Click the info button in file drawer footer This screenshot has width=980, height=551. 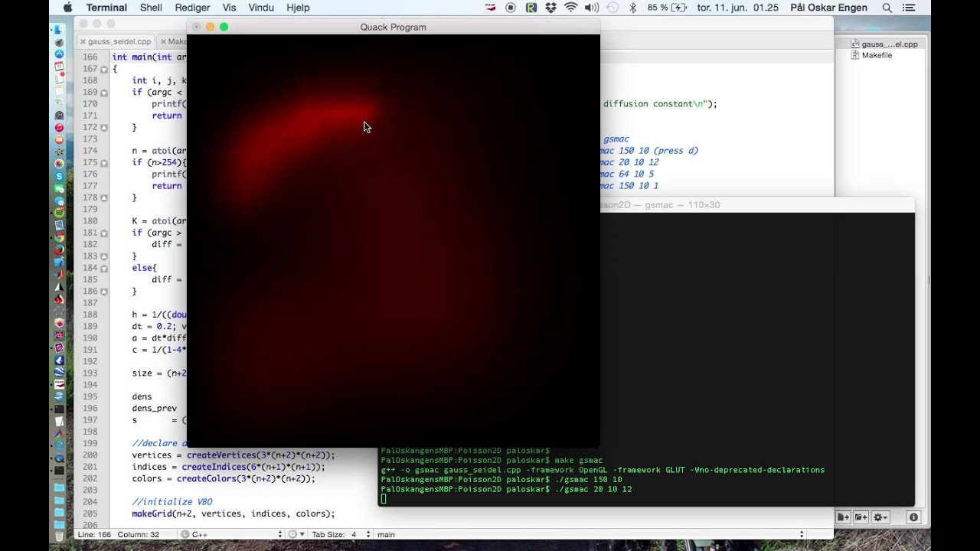tap(913, 518)
